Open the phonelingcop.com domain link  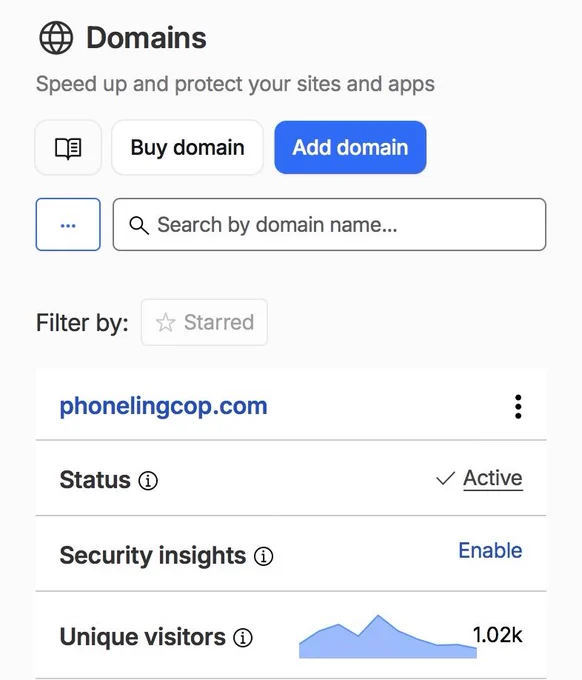pyautogui.click(x=163, y=406)
